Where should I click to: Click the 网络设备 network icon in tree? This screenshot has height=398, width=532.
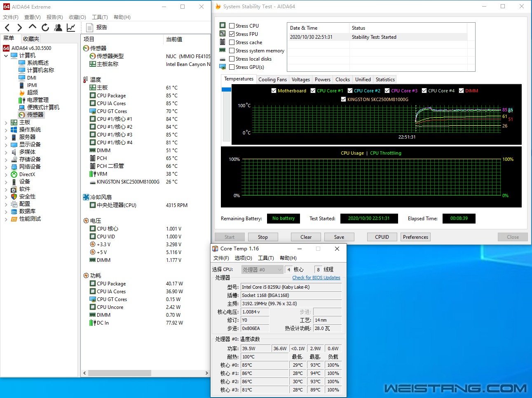point(14,167)
